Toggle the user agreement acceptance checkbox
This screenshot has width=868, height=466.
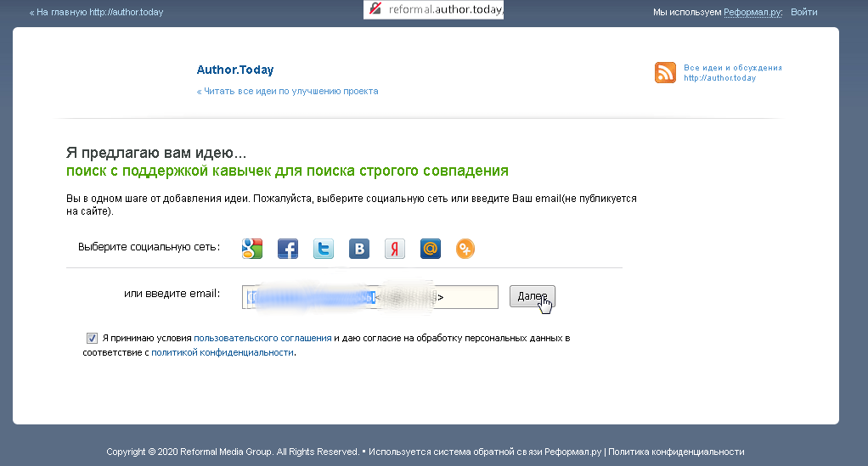92,338
